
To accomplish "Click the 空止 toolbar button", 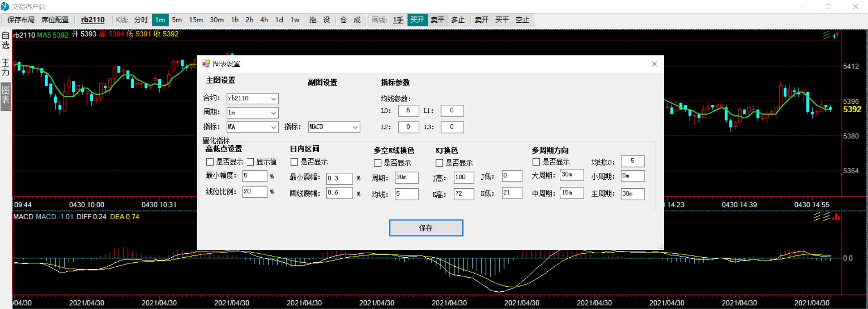I will tap(522, 20).
